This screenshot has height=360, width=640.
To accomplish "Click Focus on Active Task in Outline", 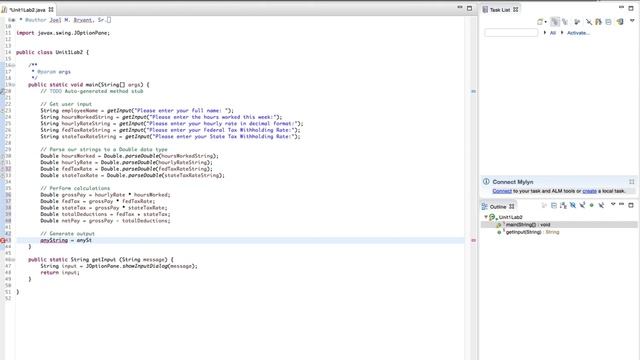I will [x=544, y=205].
